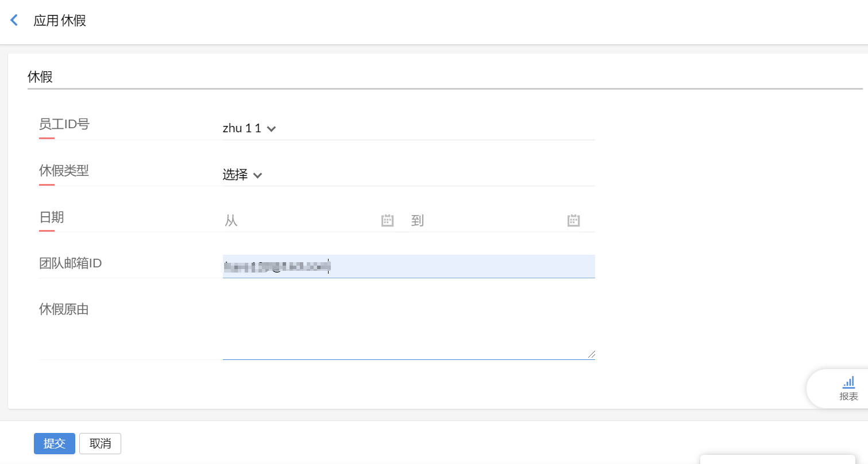The height and width of the screenshot is (464, 868).
Task: Expand the zhu 1 1 employee dropdown
Action: click(249, 129)
